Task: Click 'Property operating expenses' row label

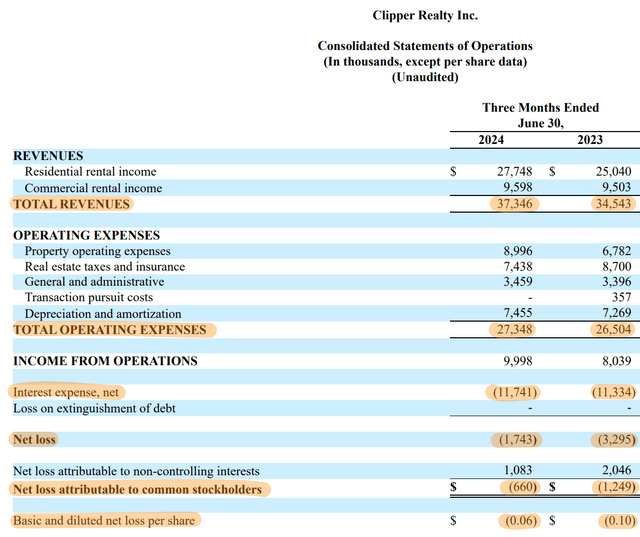Action: [x=98, y=251]
